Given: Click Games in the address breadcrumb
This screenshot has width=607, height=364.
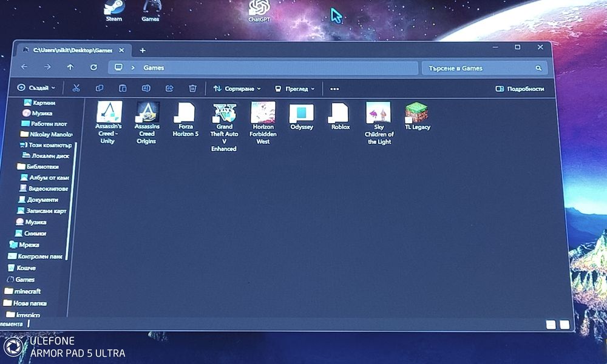Looking at the screenshot, I should pos(154,68).
